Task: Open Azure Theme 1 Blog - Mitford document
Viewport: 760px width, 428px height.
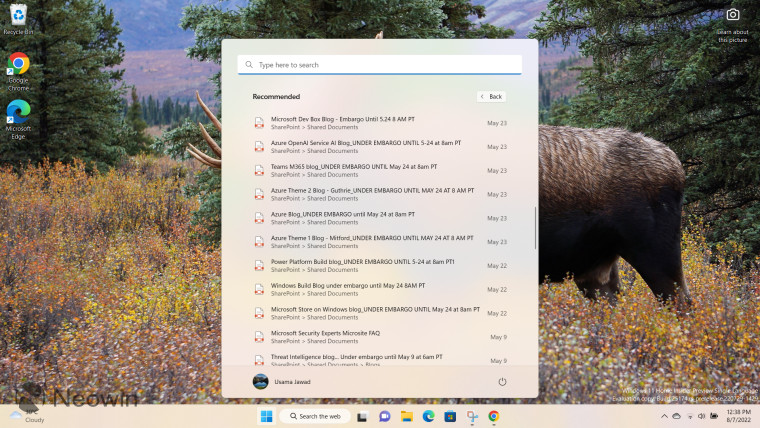Action: pos(380,242)
